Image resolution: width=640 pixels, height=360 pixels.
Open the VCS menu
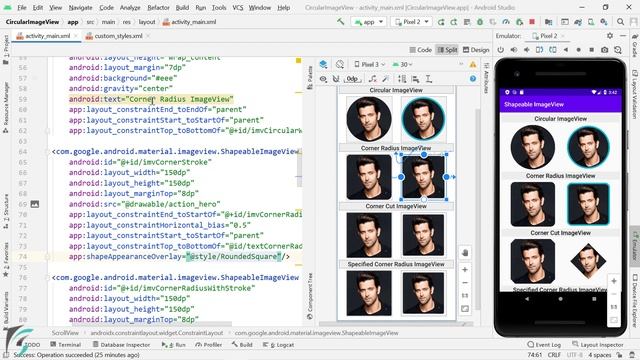tap(238, 7)
